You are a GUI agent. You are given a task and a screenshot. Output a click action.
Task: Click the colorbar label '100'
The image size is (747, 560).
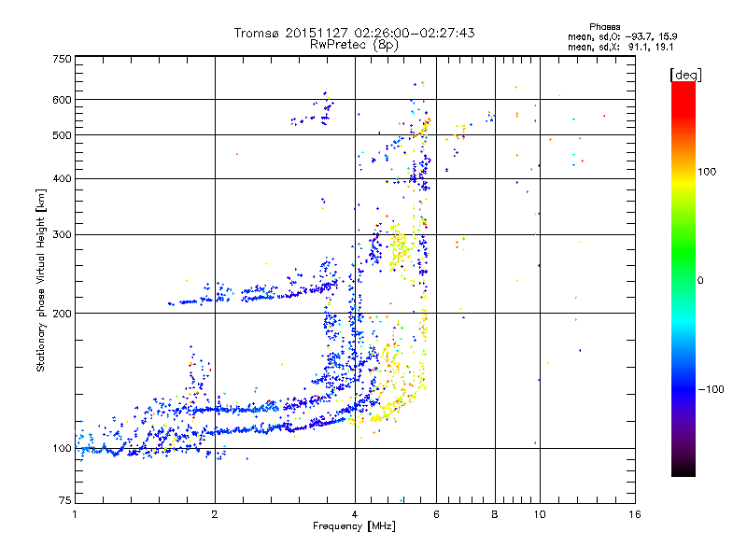[x=707, y=172]
